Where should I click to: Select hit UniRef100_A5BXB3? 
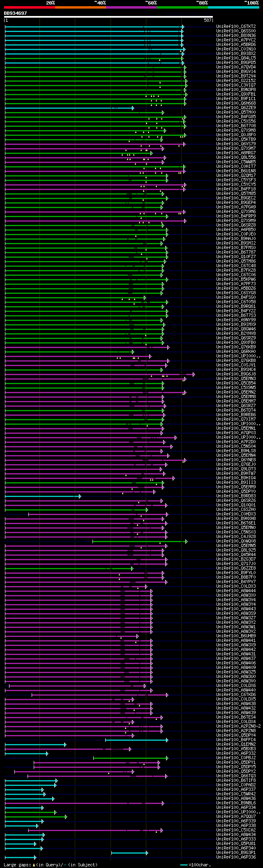tap(236, 749)
